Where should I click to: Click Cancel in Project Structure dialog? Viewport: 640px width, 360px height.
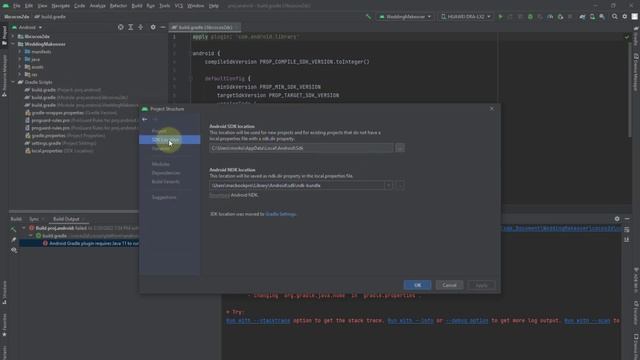(449, 285)
